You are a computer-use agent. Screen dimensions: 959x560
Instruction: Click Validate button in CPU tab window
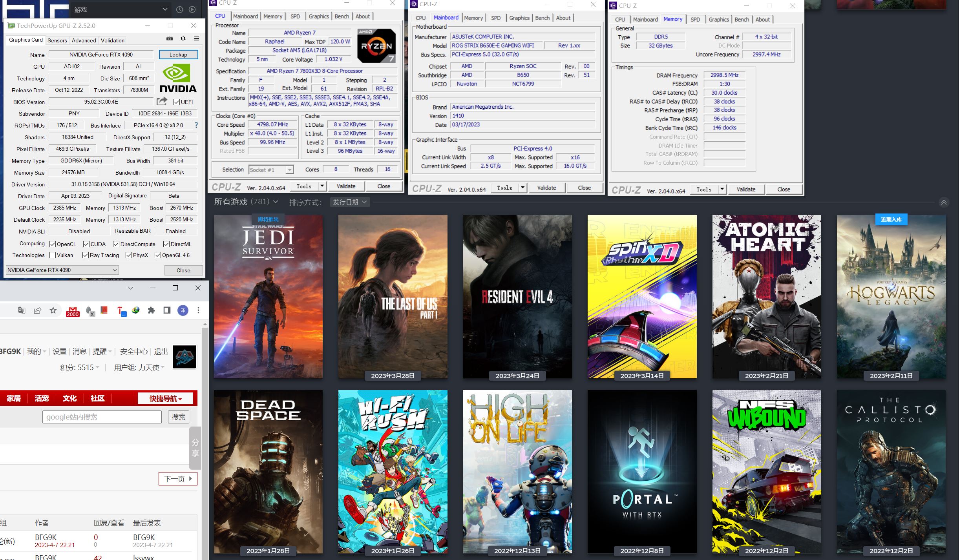pos(346,186)
